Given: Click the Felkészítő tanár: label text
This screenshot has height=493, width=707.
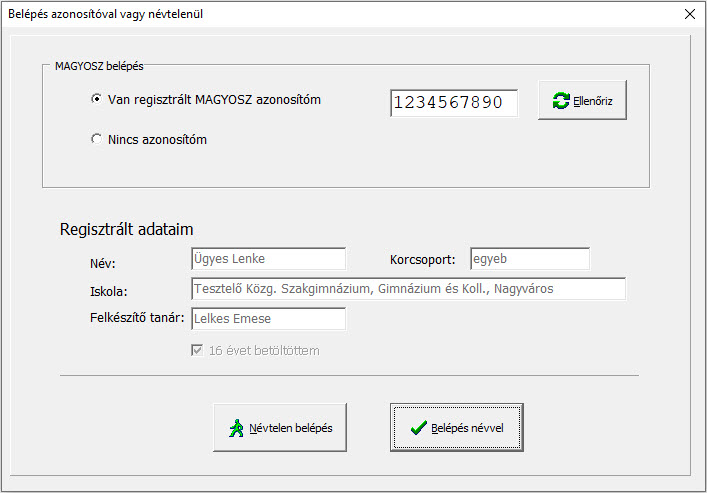Looking at the screenshot, I should point(137,318).
